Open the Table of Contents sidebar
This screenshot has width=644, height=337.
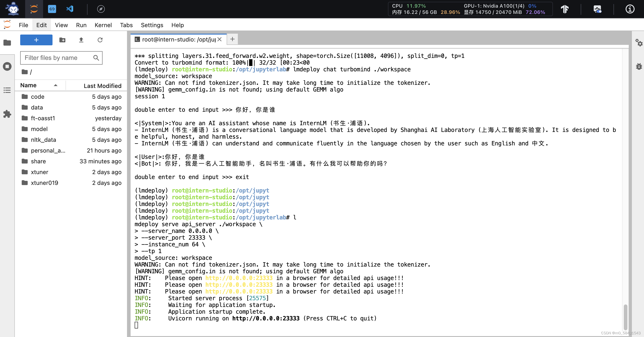(x=7, y=90)
